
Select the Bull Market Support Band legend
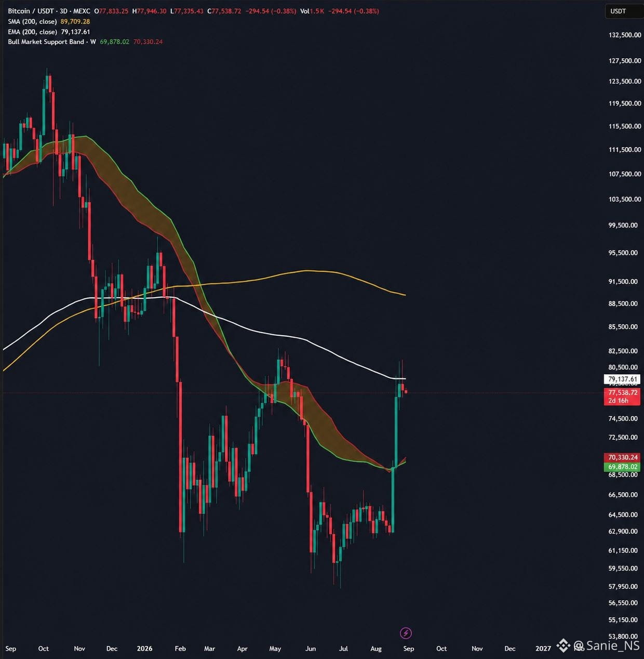52,42
